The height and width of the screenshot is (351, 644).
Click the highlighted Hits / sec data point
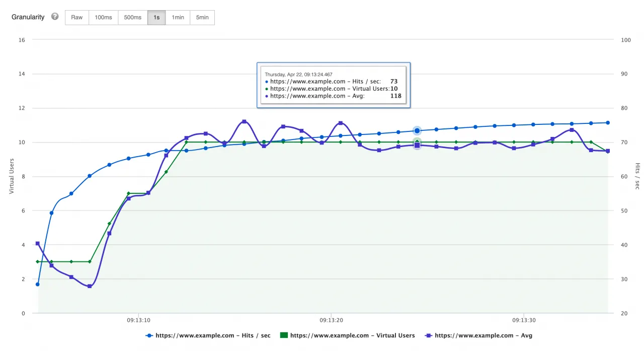(x=417, y=131)
